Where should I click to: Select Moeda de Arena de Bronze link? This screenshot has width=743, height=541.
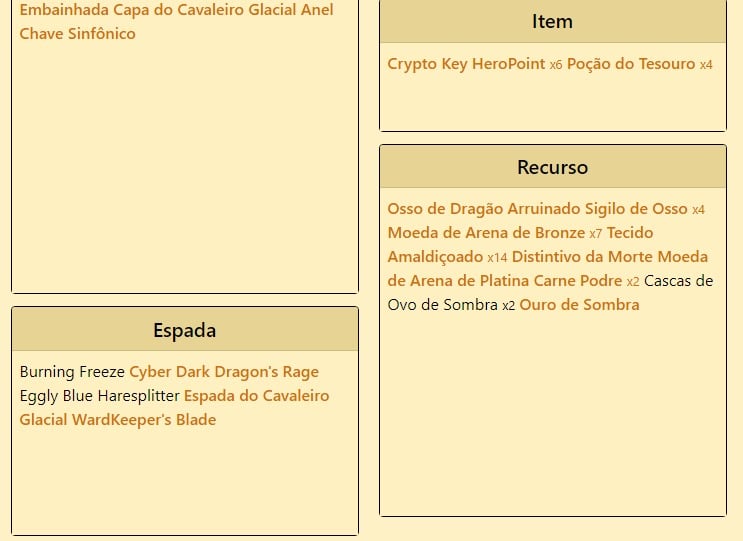click(x=486, y=233)
